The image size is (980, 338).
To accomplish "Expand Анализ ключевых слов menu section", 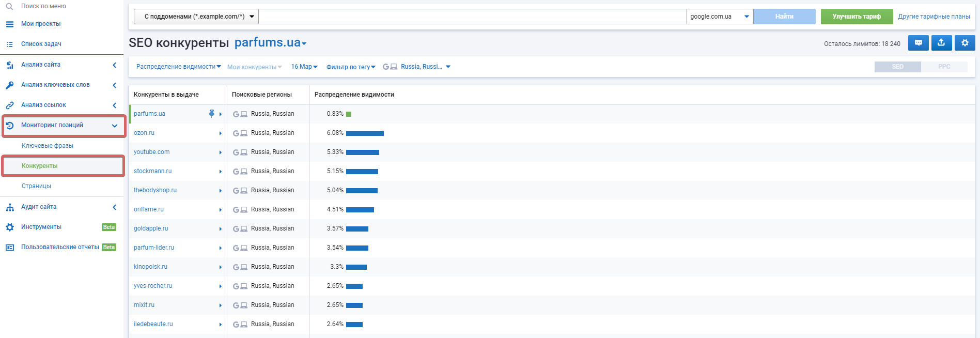I will pos(62,85).
